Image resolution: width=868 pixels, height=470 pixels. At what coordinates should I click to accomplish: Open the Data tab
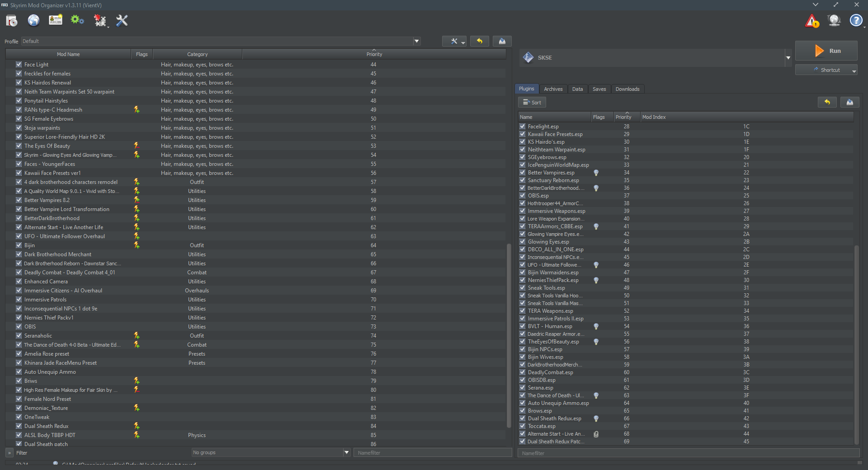pos(577,89)
